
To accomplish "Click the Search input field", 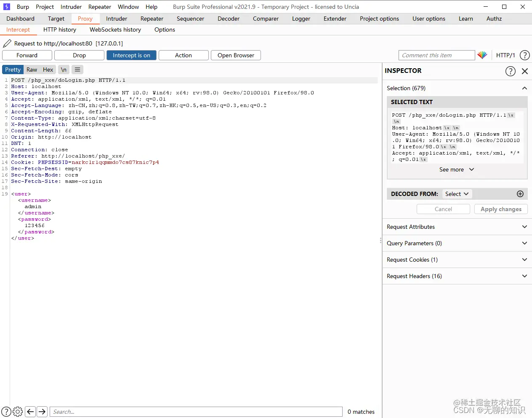I will (x=196, y=412).
